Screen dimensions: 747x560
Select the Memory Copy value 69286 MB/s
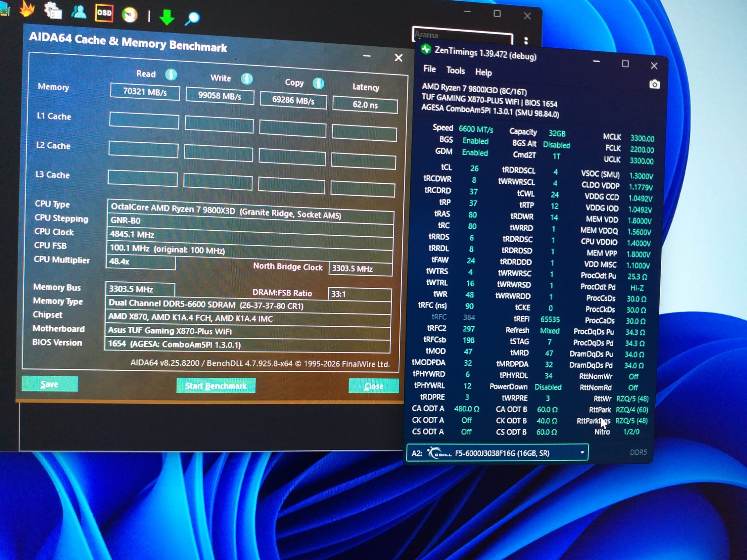(x=293, y=100)
